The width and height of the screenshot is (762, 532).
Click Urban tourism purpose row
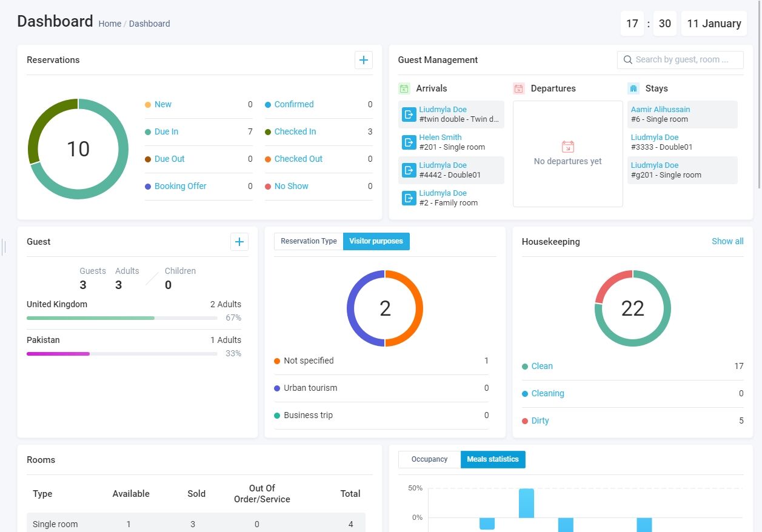[381, 388]
